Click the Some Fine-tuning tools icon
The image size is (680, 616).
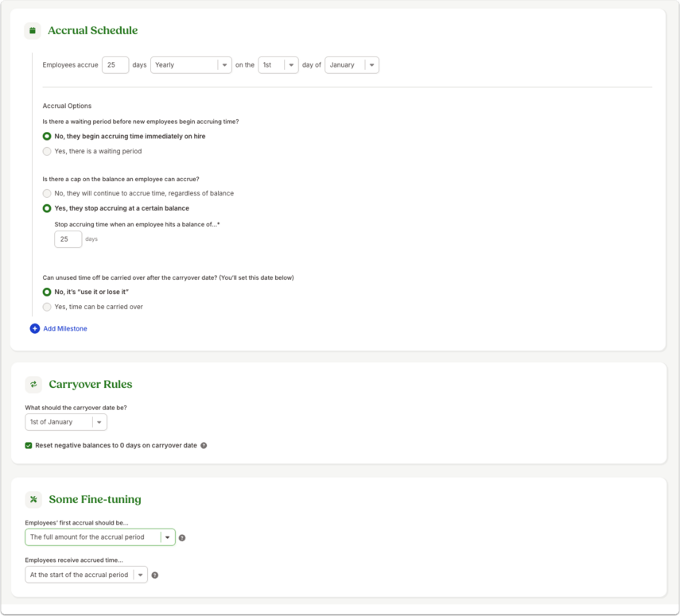click(33, 499)
